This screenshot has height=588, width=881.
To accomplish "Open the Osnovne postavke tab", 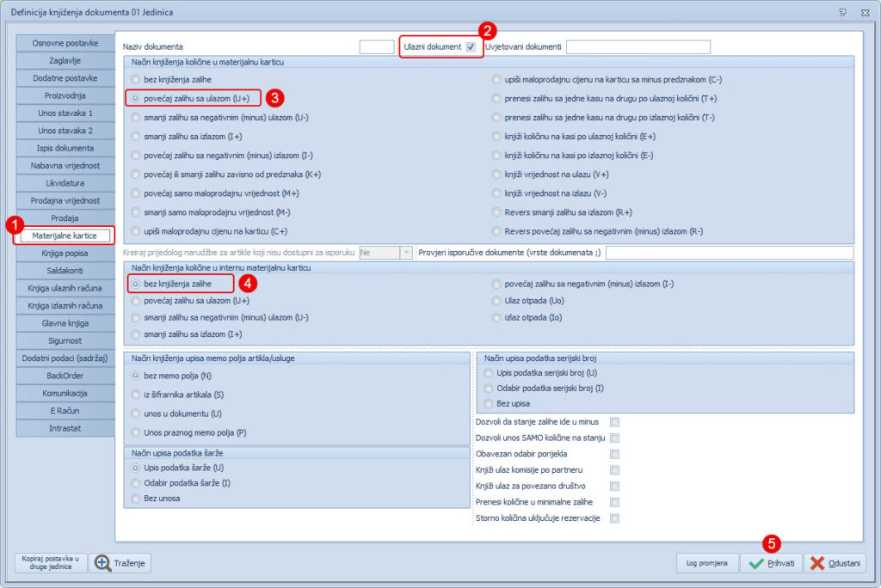I will click(65, 43).
